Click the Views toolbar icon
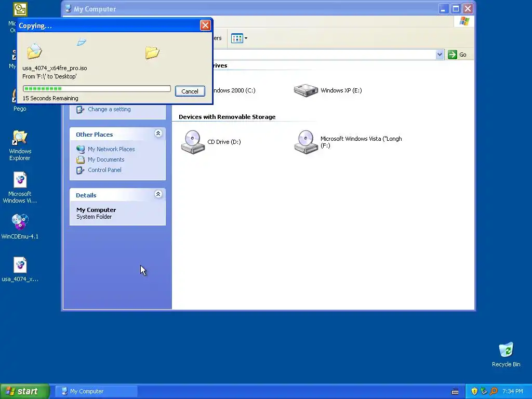 [x=237, y=38]
